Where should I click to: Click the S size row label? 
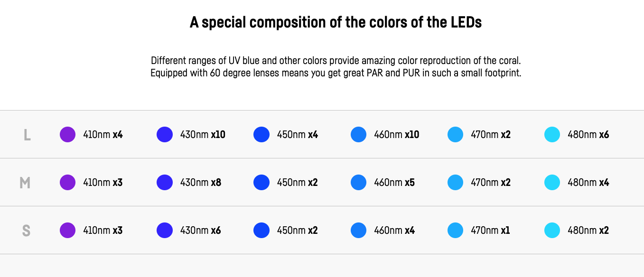tap(26, 231)
